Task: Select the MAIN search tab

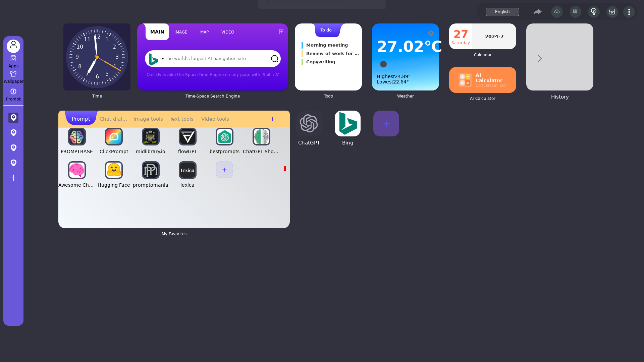Action: click(x=157, y=32)
